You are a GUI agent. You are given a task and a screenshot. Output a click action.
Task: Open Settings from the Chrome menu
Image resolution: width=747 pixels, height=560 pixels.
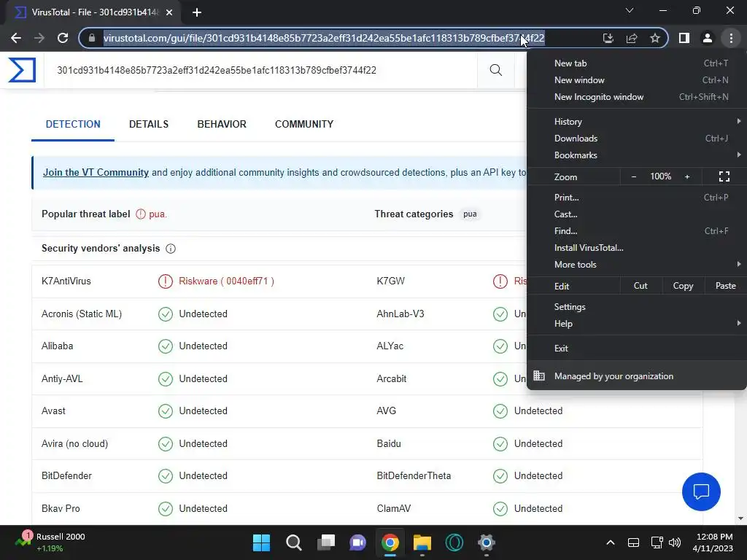[x=636, y=307]
